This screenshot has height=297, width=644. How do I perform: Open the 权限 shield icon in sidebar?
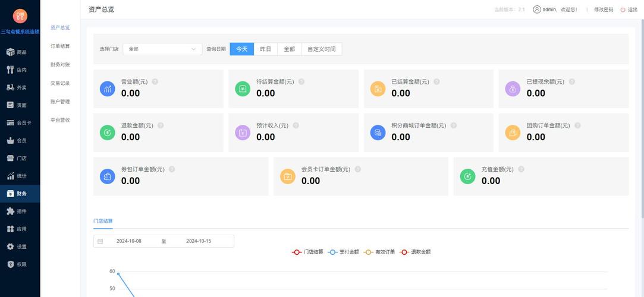coord(10,264)
